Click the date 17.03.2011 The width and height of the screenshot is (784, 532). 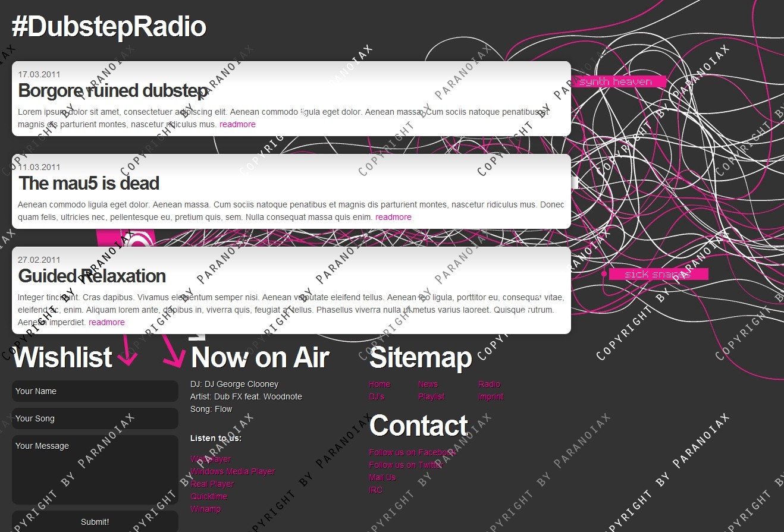tap(39, 74)
